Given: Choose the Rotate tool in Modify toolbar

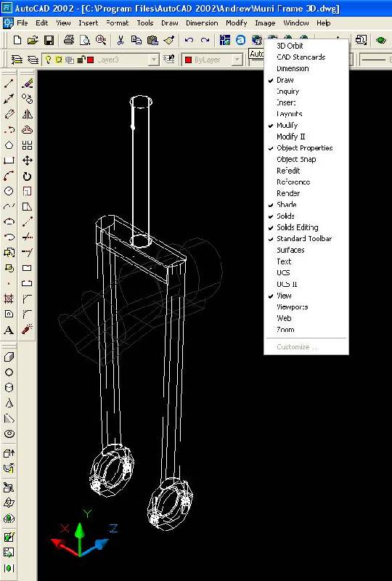Looking at the screenshot, I should (x=27, y=176).
